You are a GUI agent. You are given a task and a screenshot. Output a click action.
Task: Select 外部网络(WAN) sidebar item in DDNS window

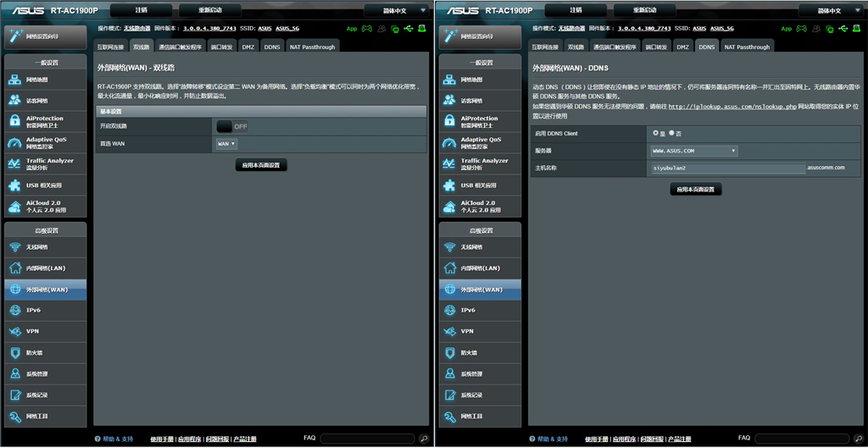coord(480,290)
